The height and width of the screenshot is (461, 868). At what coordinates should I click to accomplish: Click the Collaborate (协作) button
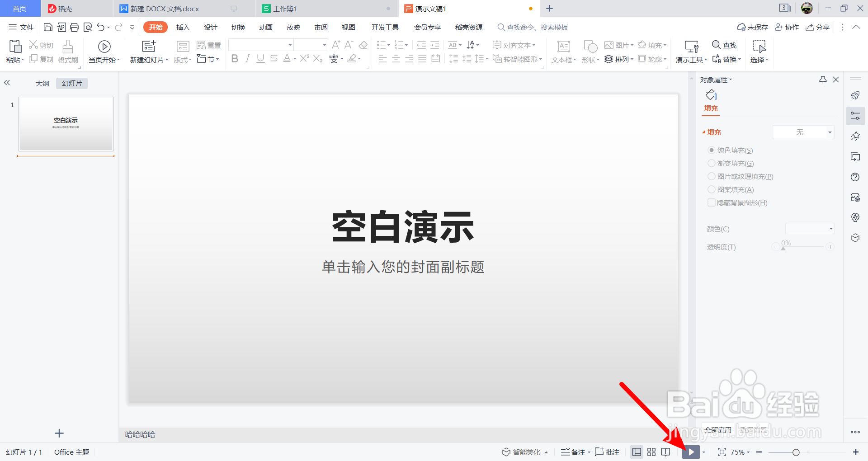787,27
